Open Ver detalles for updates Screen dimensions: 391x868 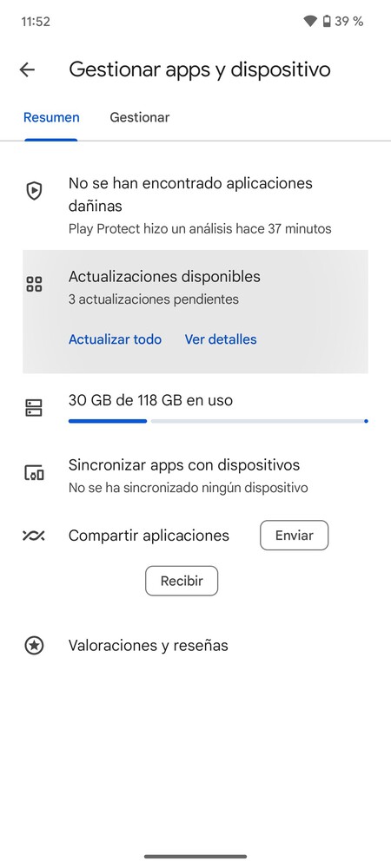tap(221, 339)
